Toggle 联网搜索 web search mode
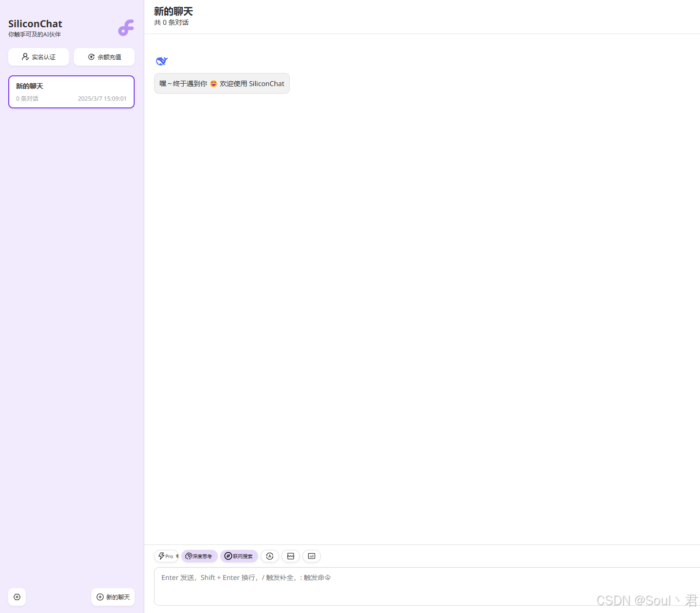This screenshot has height=613, width=700. [x=239, y=556]
